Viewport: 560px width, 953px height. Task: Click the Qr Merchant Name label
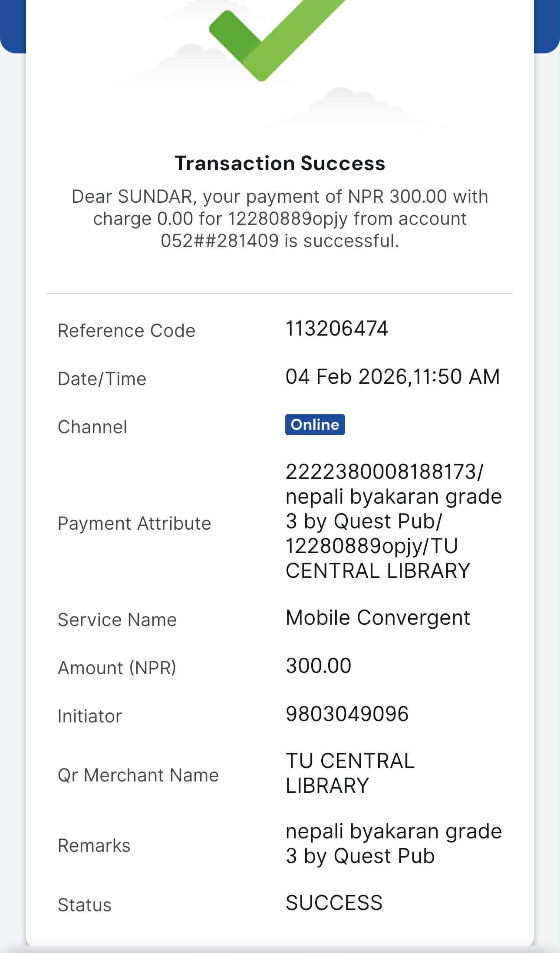pyautogui.click(x=138, y=775)
